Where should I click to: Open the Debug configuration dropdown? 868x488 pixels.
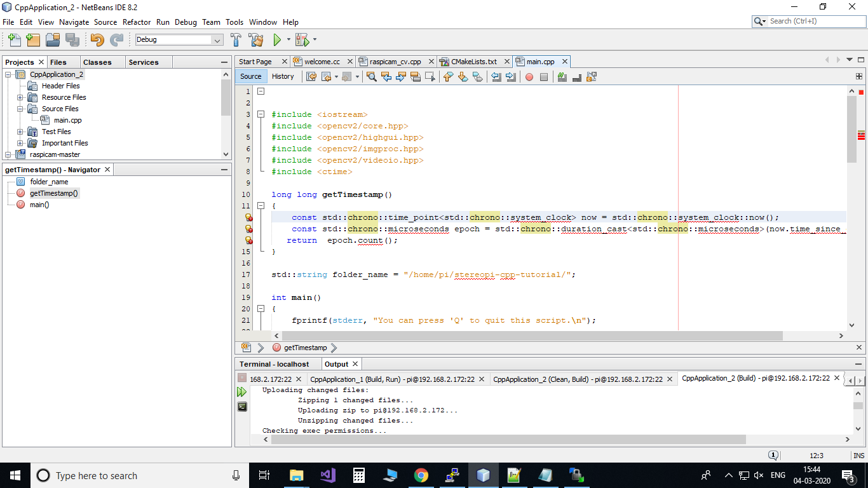(217, 39)
